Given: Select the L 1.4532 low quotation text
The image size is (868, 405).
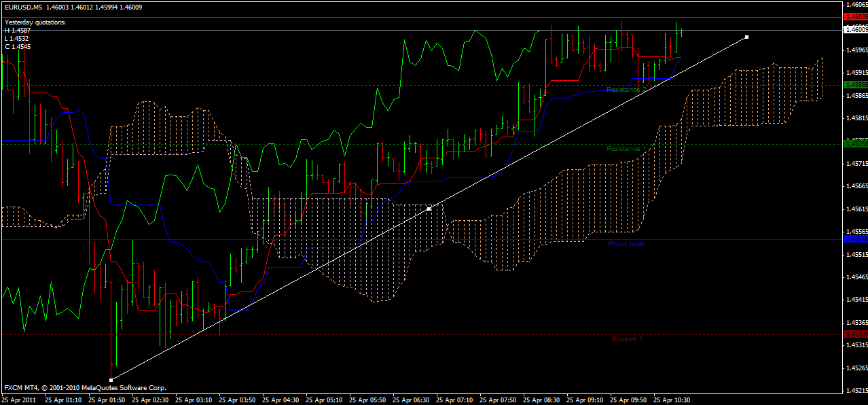Looking at the screenshot, I should [17, 38].
